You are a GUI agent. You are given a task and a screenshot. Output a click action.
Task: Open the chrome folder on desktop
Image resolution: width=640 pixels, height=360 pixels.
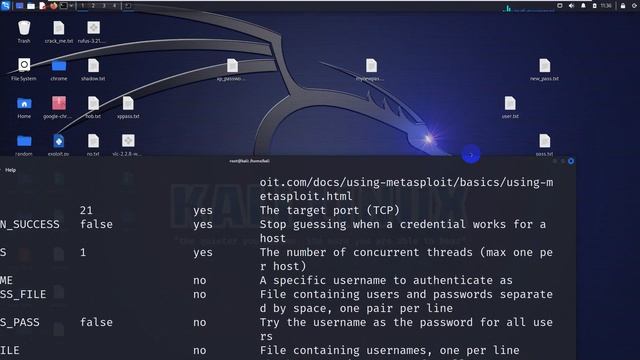click(x=59, y=69)
